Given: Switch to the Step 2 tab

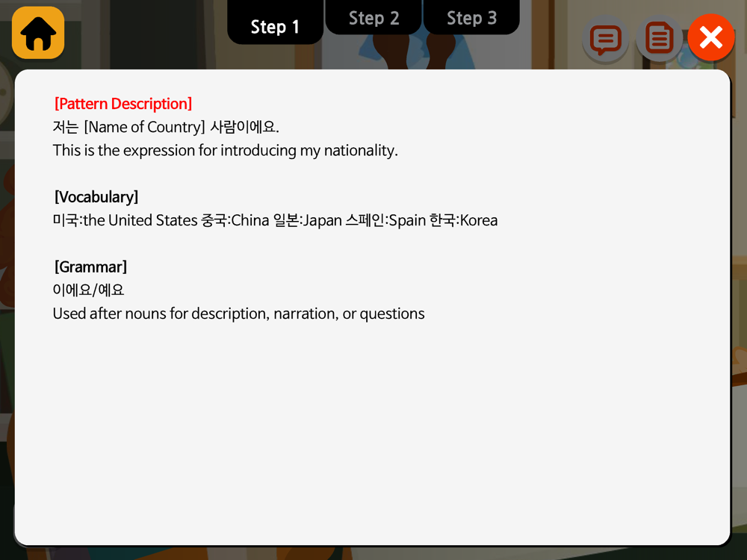Looking at the screenshot, I should tap(373, 18).
